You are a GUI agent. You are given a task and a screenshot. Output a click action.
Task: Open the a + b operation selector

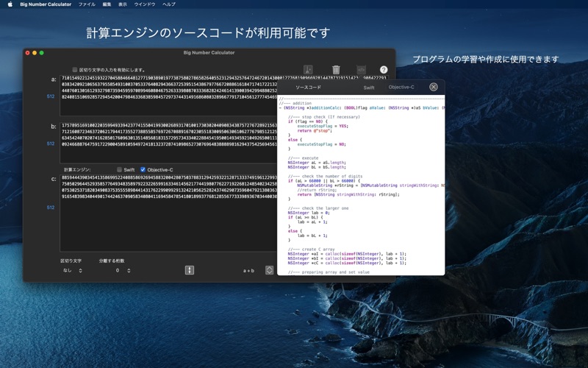pyautogui.click(x=269, y=270)
